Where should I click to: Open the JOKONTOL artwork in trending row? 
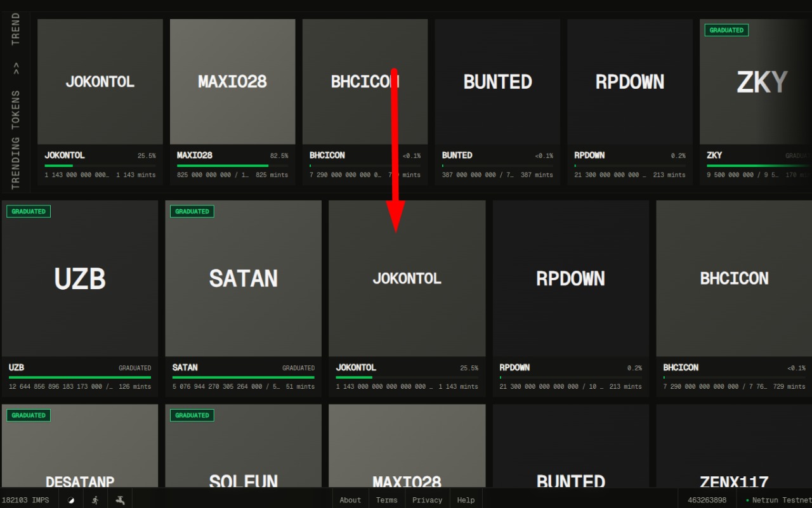coord(100,81)
